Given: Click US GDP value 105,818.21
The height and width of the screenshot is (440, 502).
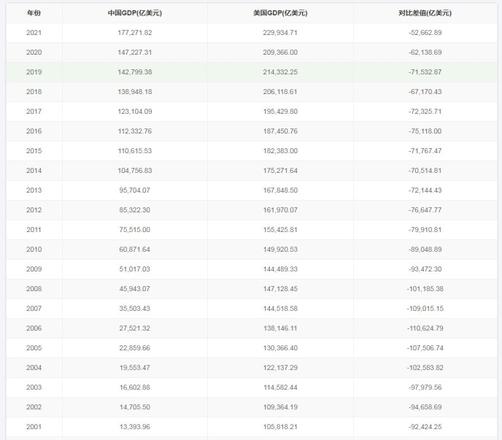Looking at the screenshot, I should pos(280,427).
